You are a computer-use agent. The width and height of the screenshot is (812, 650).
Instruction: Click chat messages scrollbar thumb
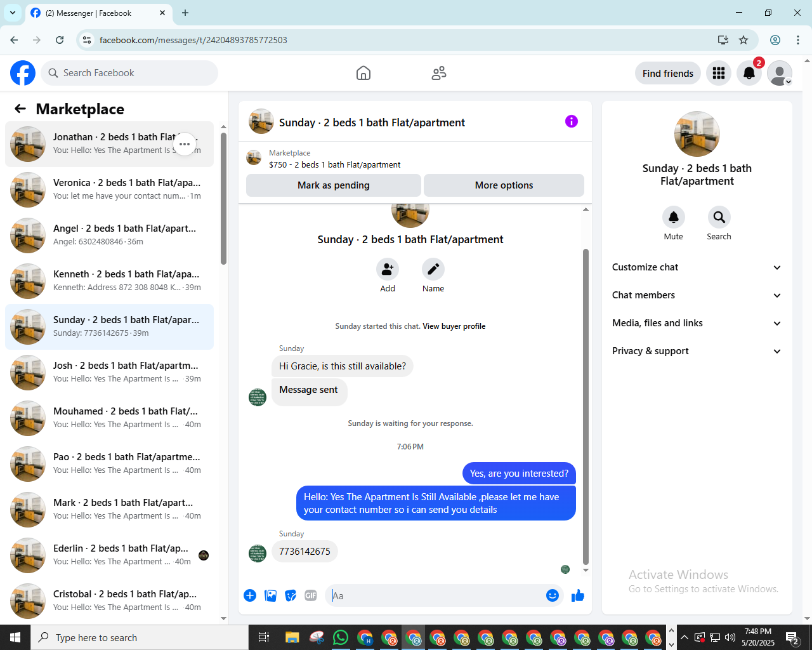[x=586, y=406]
